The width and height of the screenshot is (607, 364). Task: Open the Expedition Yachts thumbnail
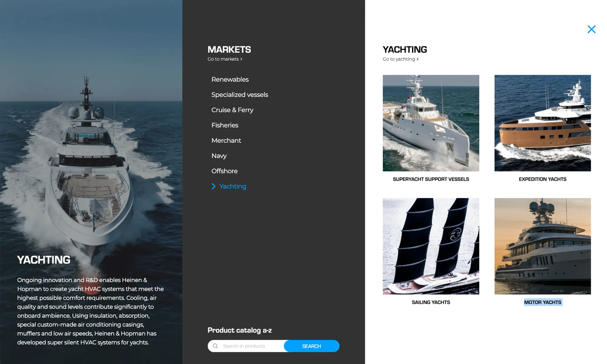543,123
